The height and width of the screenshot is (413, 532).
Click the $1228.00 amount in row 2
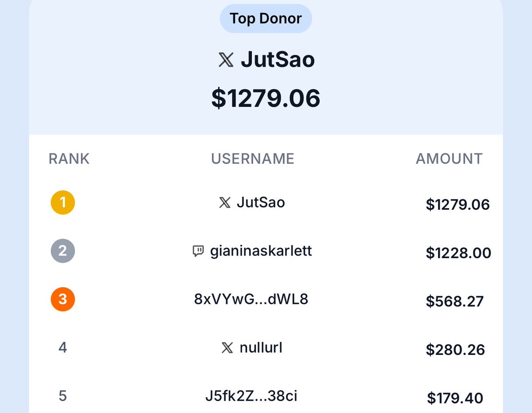[x=458, y=253]
